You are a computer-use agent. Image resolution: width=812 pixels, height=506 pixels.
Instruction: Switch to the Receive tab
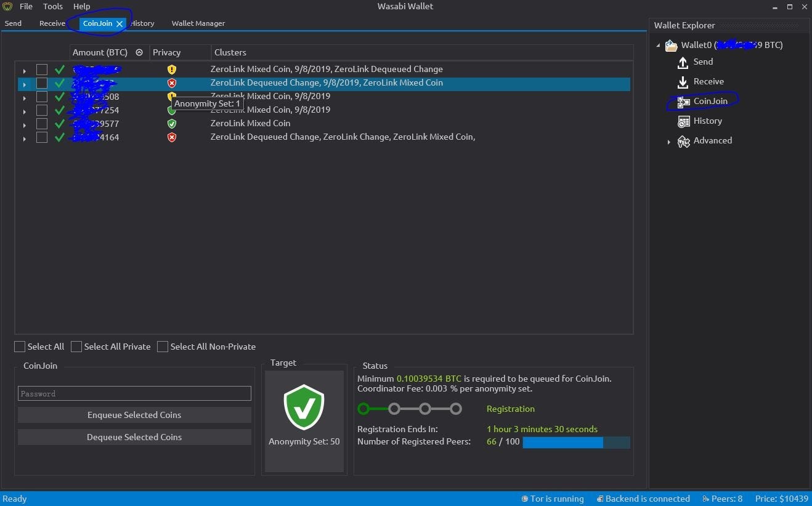(x=52, y=23)
